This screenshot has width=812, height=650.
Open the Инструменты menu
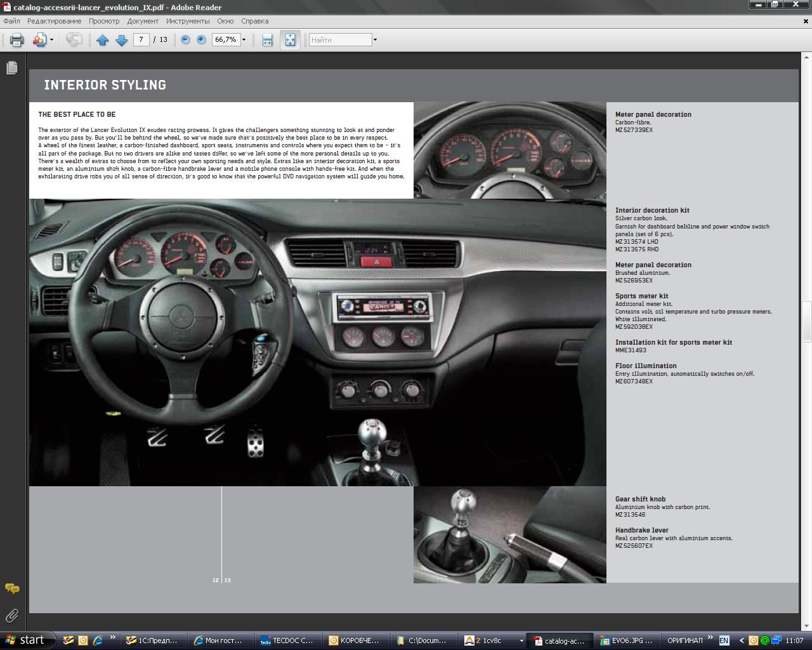coord(188,21)
